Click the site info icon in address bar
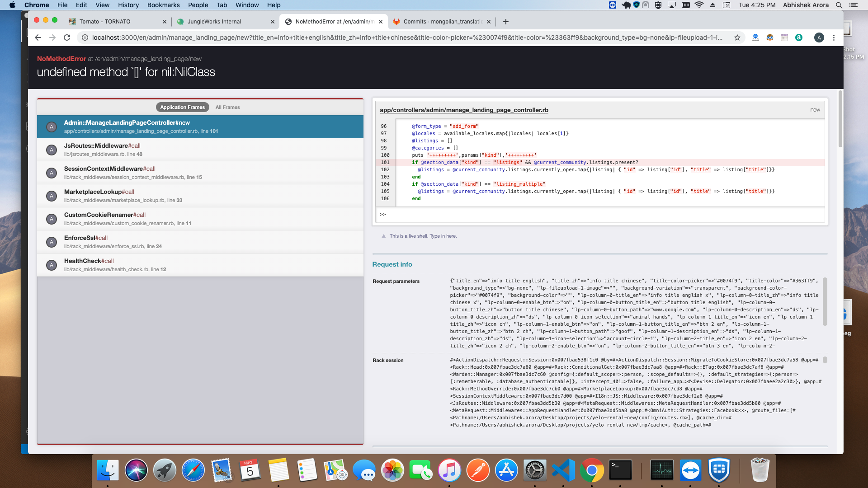The image size is (868, 488). tap(85, 38)
